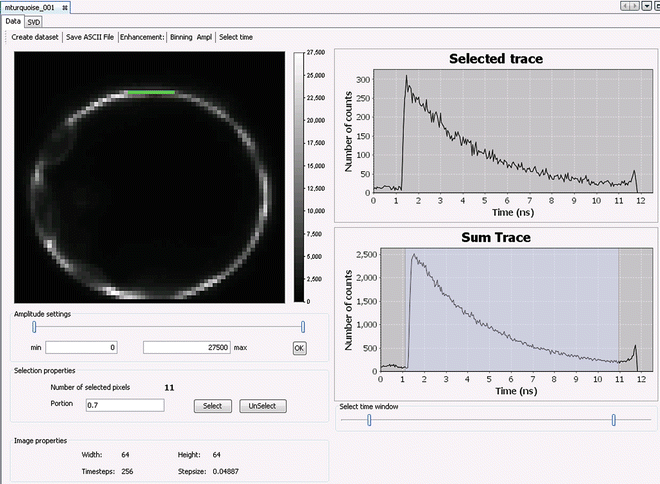660x484 pixels.
Task: Click Create dataset in the toolbar
Action: tap(33, 37)
